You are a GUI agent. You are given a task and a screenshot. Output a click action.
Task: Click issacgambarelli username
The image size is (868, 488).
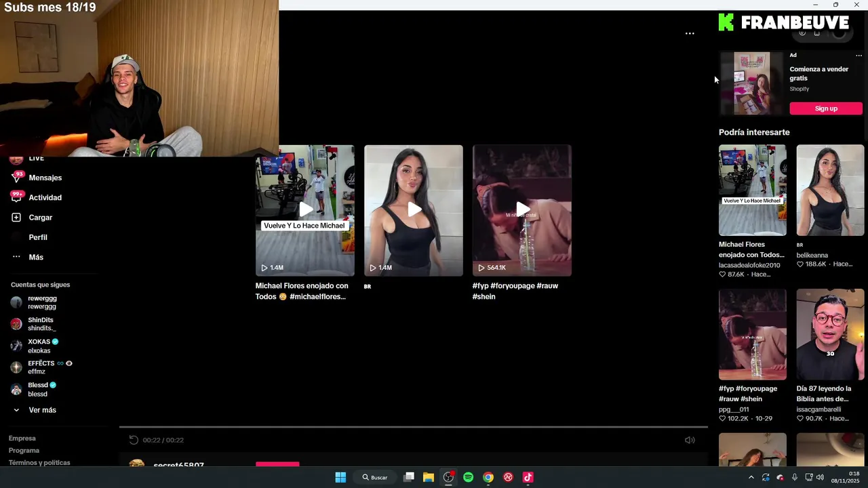coord(818,409)
